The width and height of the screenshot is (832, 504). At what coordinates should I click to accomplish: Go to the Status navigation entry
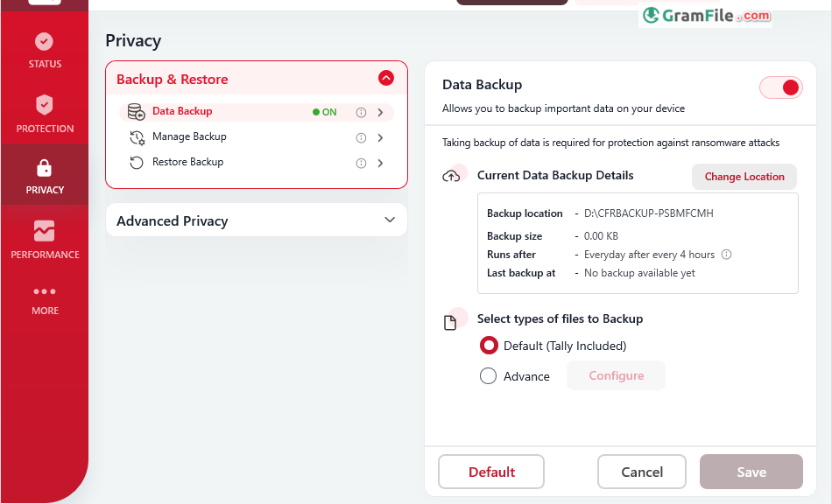[x=44, y=63]
